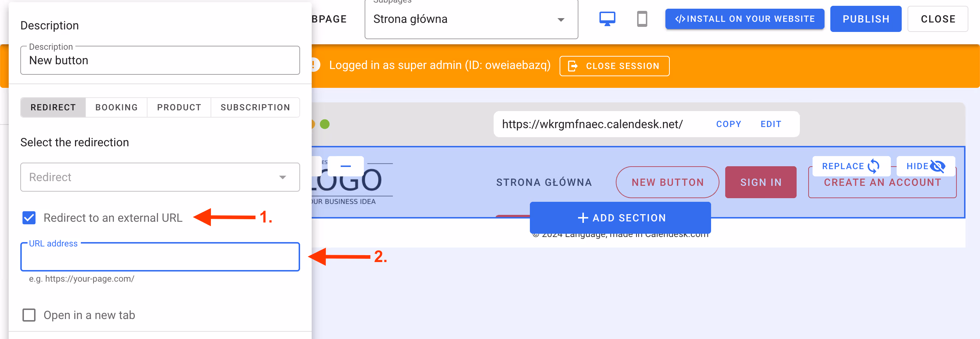This screenshot has height=339, width=980.
Task: Switch preview to desktop view
Action: click(607, 18)
